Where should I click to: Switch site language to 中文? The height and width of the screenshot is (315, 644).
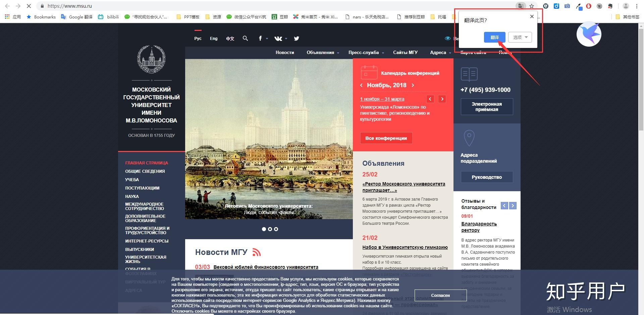pyautogui.click(x=230, y=39)
